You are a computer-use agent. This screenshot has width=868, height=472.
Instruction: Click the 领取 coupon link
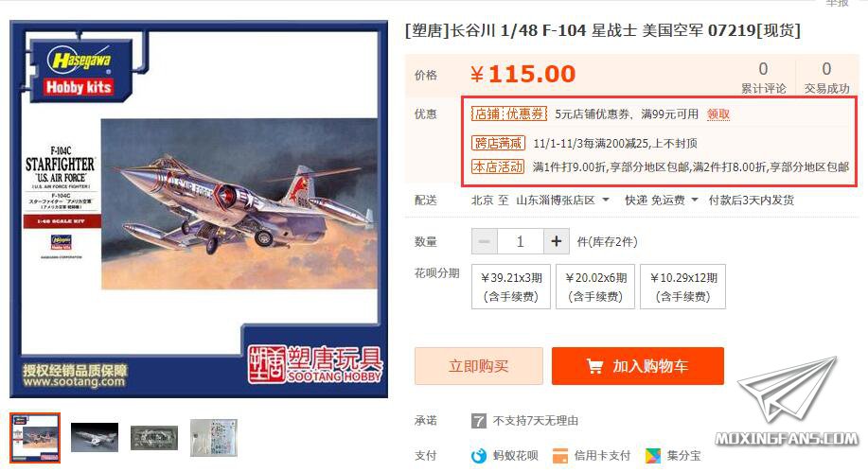[718, 114]
